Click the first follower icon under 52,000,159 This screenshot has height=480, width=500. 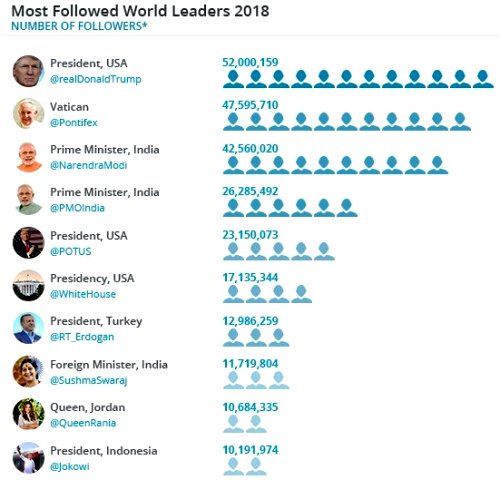click(x=233, y=79)
